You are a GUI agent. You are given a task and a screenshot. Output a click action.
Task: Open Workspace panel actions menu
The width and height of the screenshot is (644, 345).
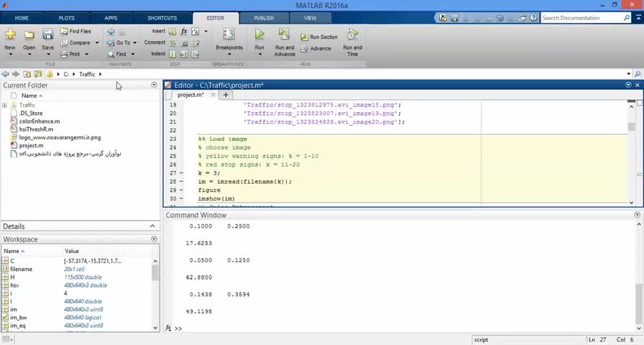[154, 239]
